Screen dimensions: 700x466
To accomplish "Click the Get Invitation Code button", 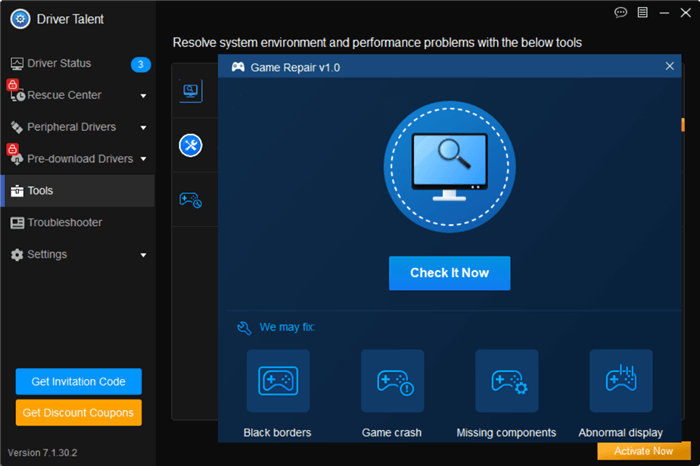I will click(x=79, y=382).
